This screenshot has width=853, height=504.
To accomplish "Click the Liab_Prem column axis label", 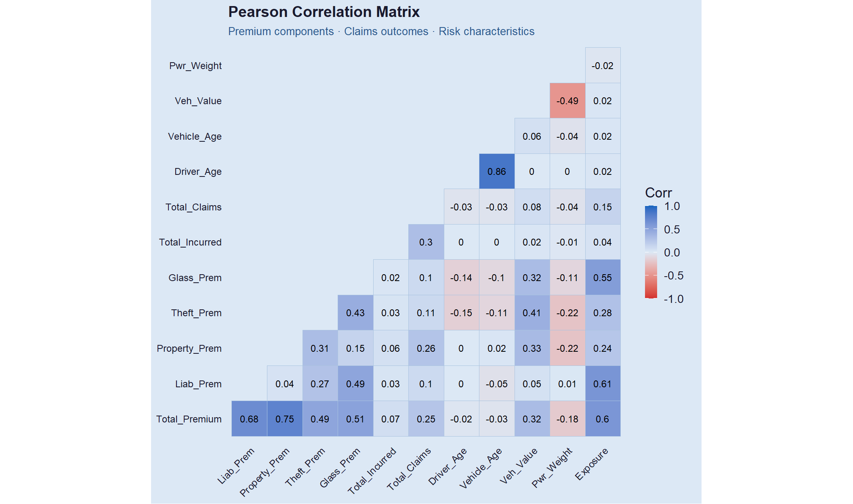I will 236,466.
